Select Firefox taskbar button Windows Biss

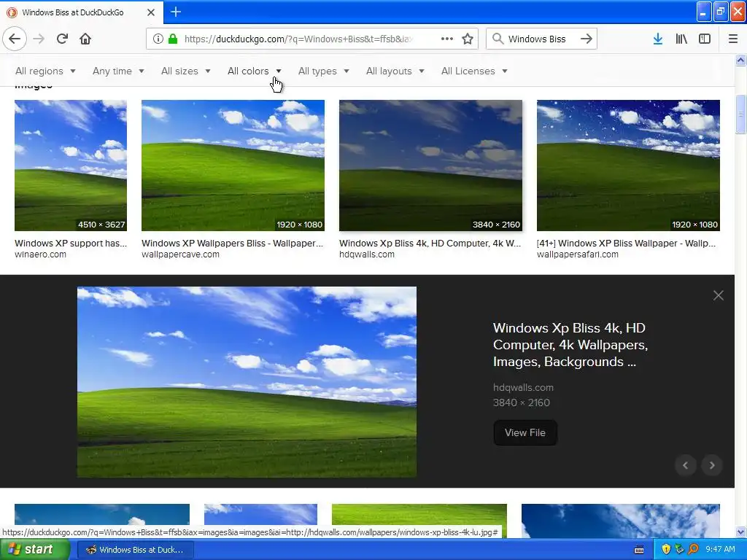pyautogui.click(x=135, y=550)
